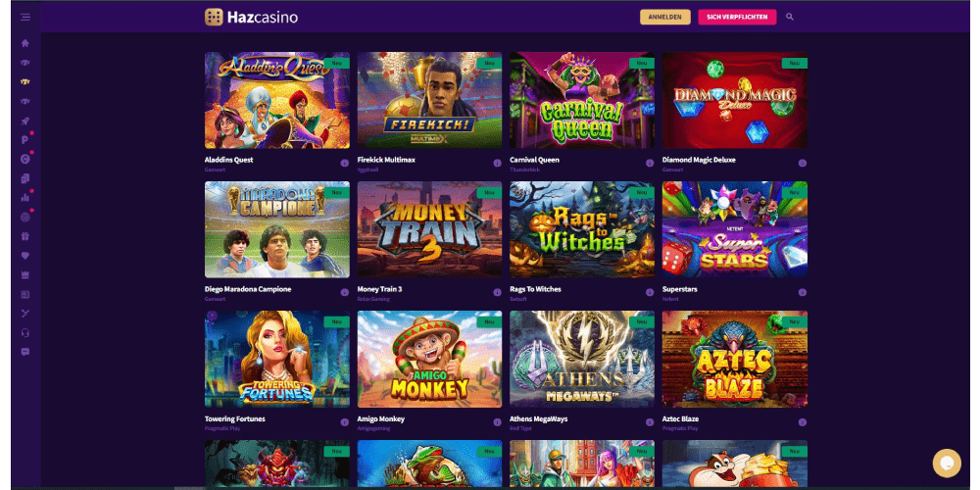This screenshot has height=490, width=980.
Task: Click the gift box sidebar icon
Action: tap(25, 236)
